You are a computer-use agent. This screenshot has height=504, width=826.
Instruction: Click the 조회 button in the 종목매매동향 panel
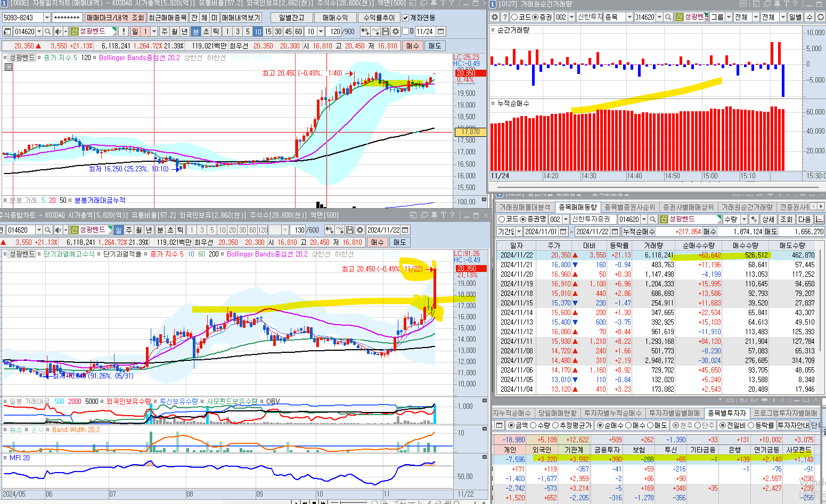[x=786, y=219]
